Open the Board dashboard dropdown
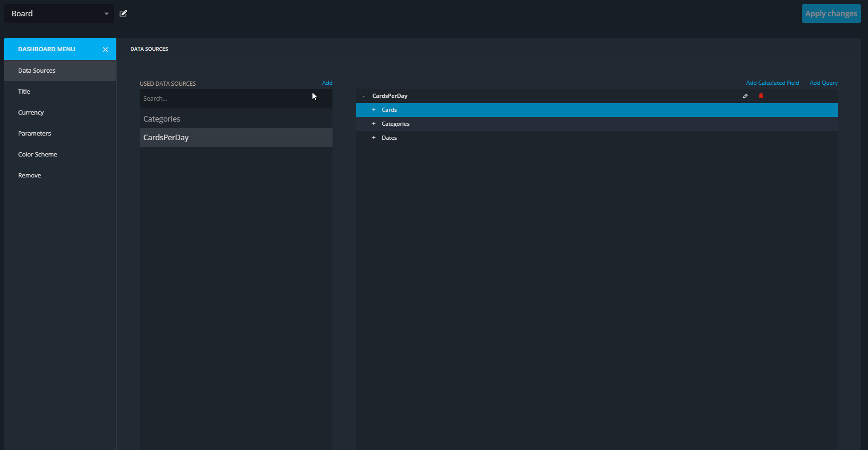This screenshot has height=450, width=868. pyautogui.click(x=59, y=14)
